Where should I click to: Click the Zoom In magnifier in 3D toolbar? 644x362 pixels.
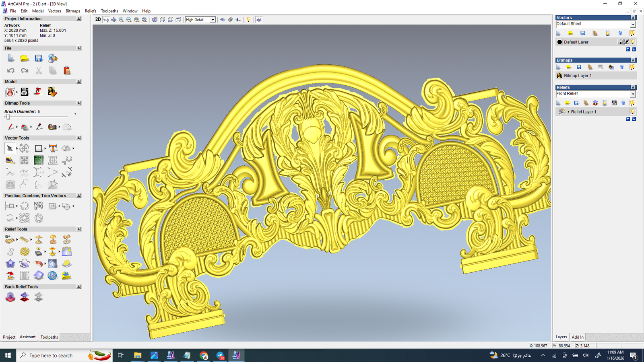coord(121,20)
